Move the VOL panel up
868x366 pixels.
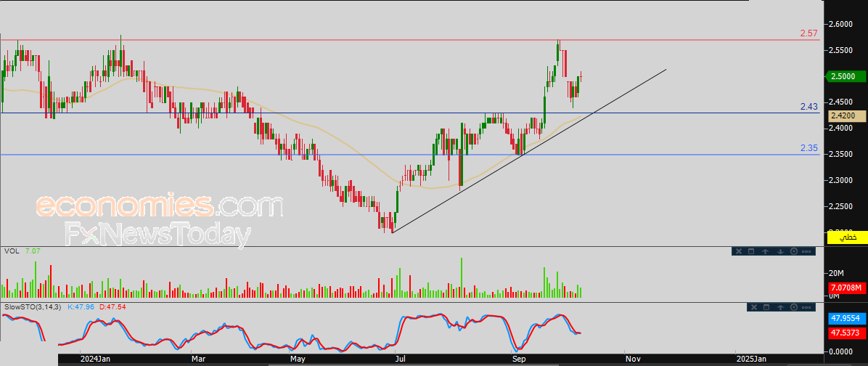[765, 251]
